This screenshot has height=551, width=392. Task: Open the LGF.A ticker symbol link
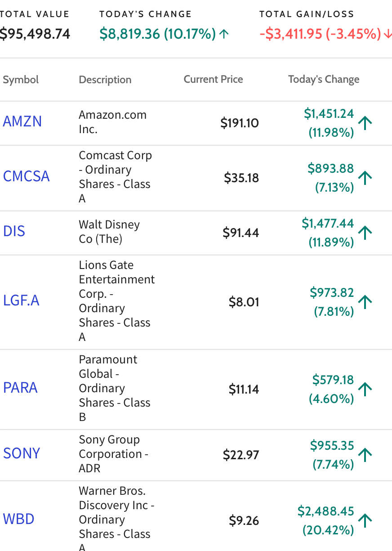click(x=21, y=300)
